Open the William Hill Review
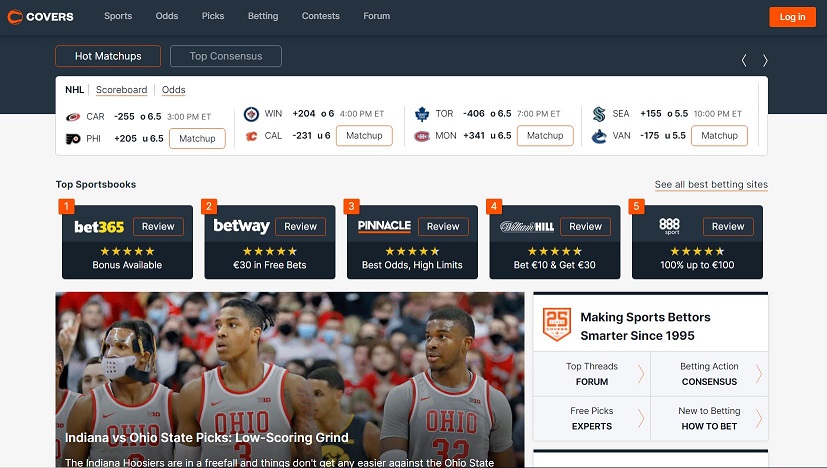The image size is (827, 468). (585, 226)
